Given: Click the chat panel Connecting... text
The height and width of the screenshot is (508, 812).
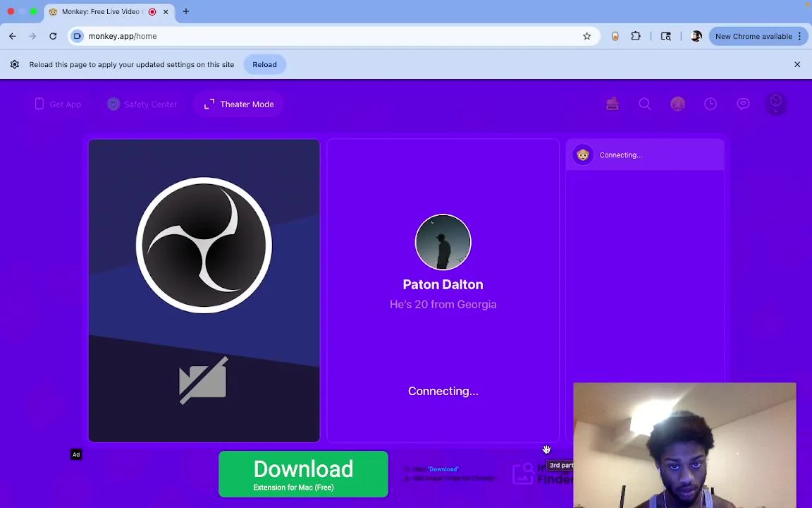Looking at the screenshot, I should (621, 155).
